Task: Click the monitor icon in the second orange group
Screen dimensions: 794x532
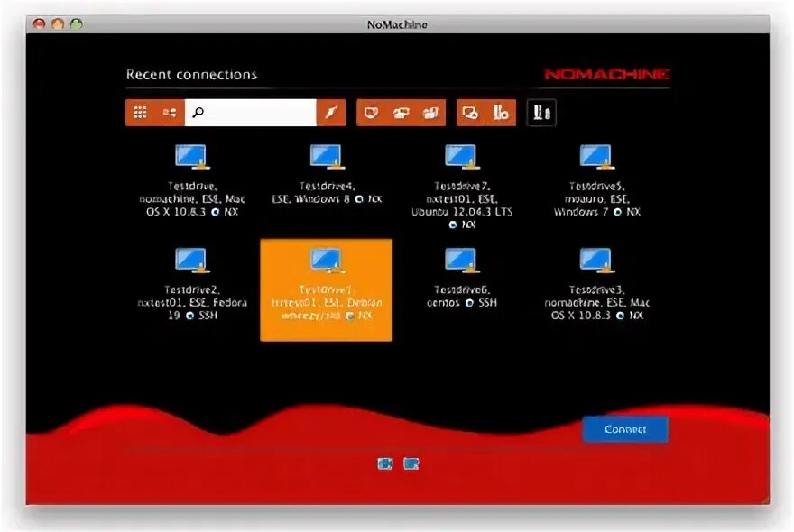Action: (470, 113)
